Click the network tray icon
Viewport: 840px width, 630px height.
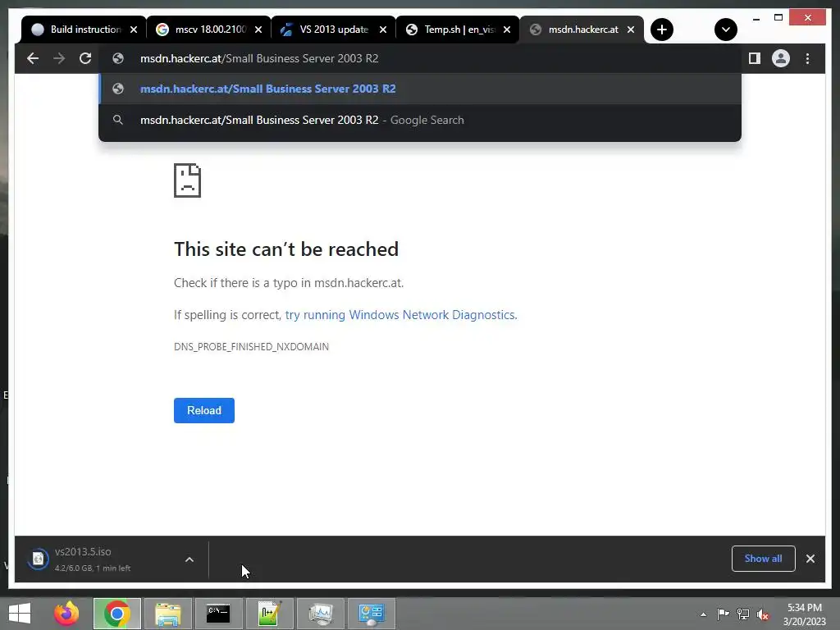[x=743, y=614]
